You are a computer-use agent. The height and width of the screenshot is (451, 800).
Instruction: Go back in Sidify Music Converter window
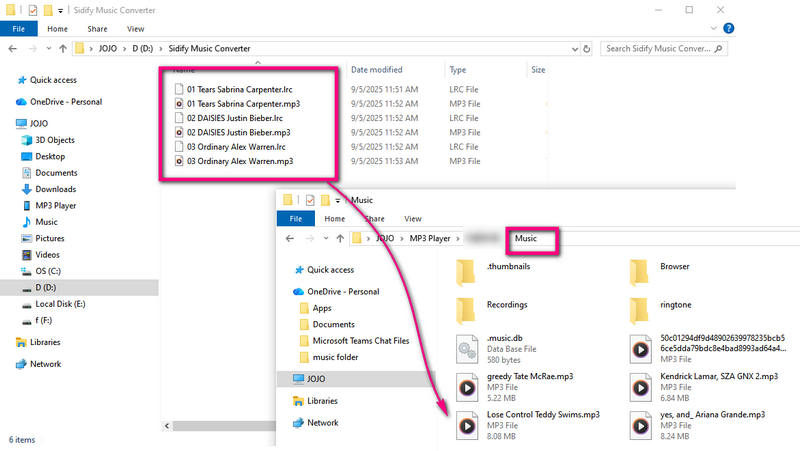[x=13, y=48]
